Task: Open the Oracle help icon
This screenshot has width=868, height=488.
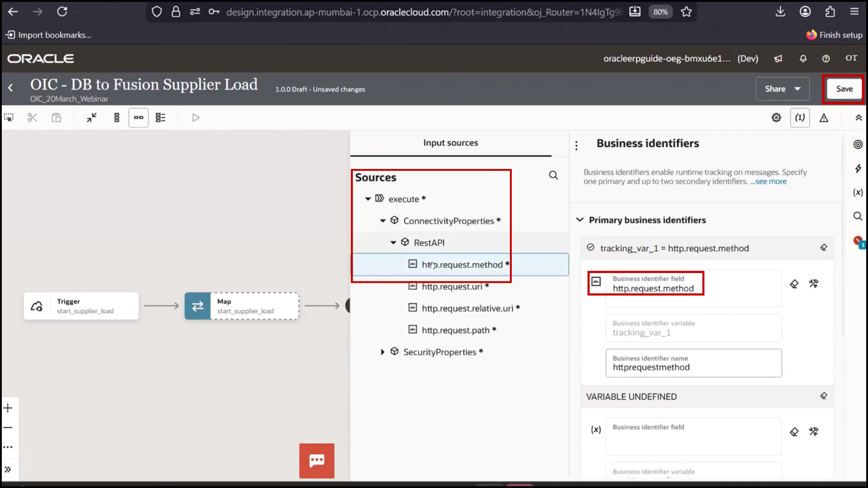Action: 826,58
